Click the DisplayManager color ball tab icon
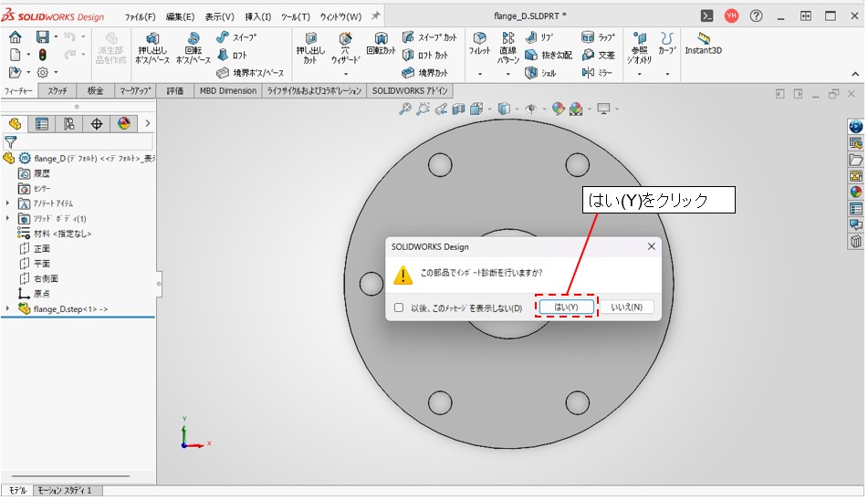The image size is (868, 500). tap(124, 124)
